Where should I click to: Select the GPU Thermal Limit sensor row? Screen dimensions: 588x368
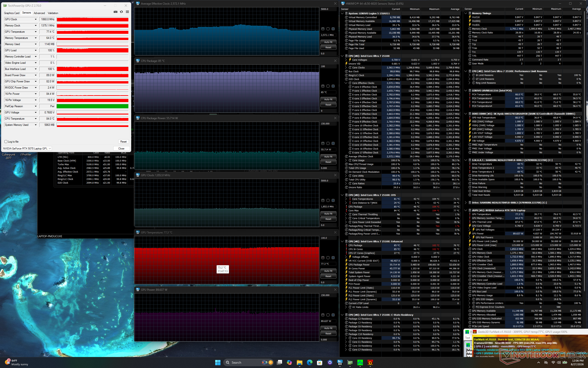pyautogui.click(x=525, y=222)
